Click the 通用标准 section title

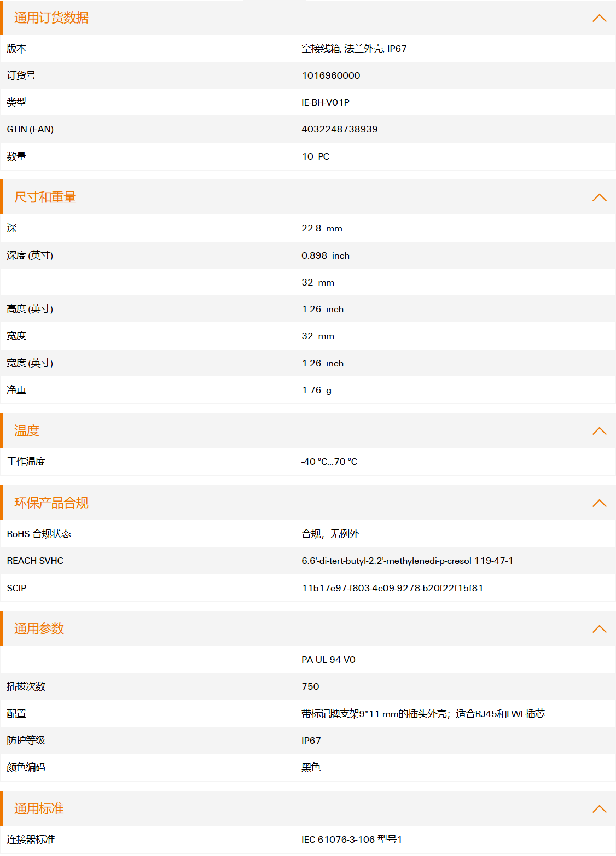click(39, 809)
